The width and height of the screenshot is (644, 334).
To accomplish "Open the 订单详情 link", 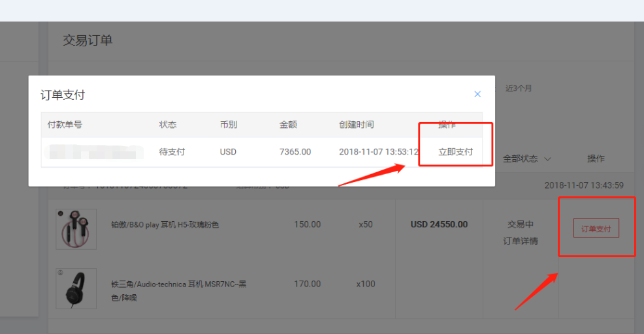I will point(520,241).
